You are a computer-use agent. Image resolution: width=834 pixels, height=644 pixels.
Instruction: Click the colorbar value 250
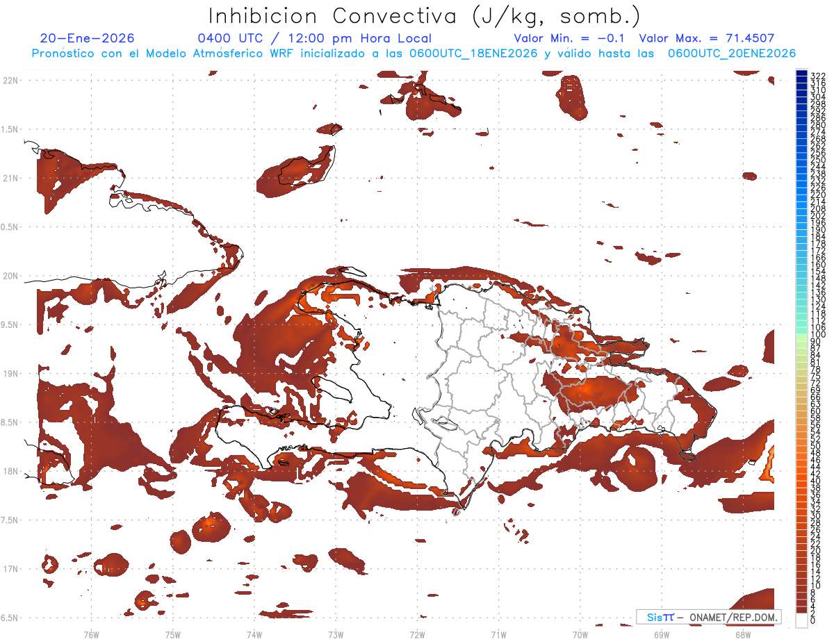click(818, 159)
